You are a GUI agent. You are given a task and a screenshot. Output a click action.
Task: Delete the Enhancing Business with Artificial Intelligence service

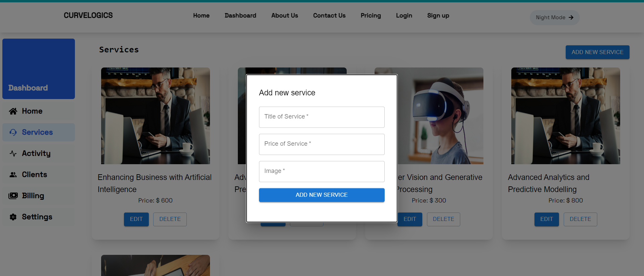click(x=170, y=219)
